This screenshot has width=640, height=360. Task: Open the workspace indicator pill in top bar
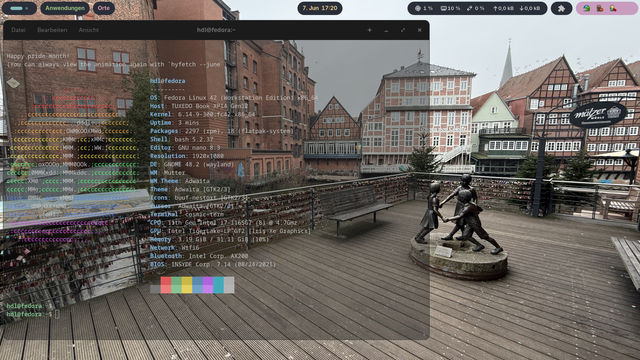[19, 8]
